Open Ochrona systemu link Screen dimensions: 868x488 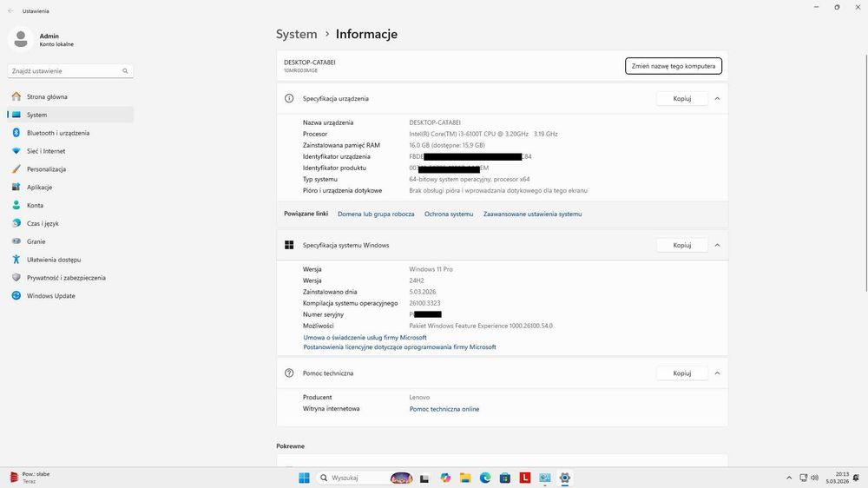coord(449,214)
